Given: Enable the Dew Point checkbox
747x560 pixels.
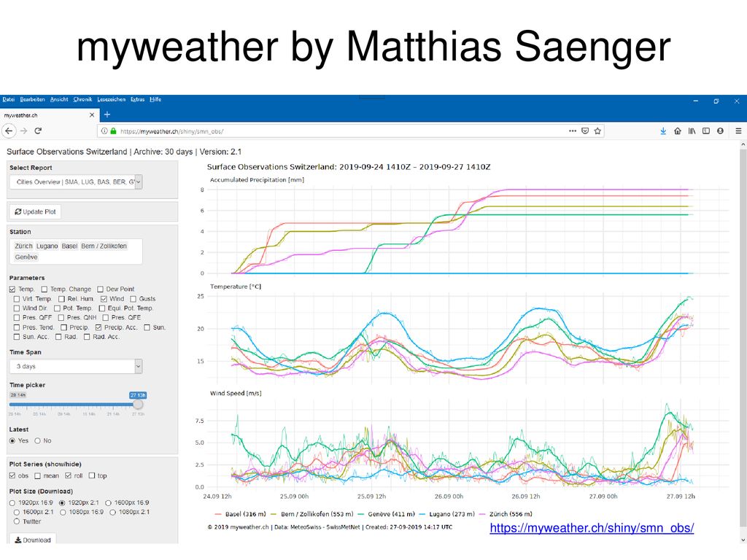Looking at the screenshot, I should tap(100, 289).
